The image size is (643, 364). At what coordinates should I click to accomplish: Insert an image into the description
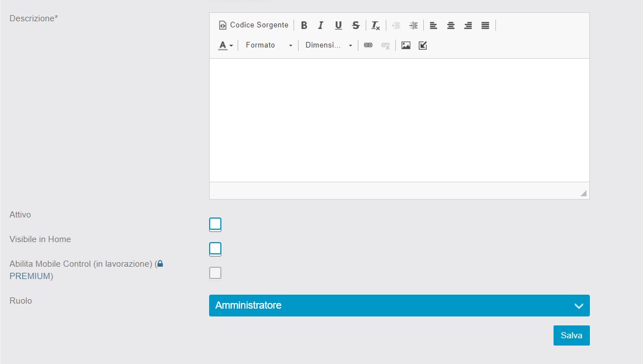coord(406,45)
